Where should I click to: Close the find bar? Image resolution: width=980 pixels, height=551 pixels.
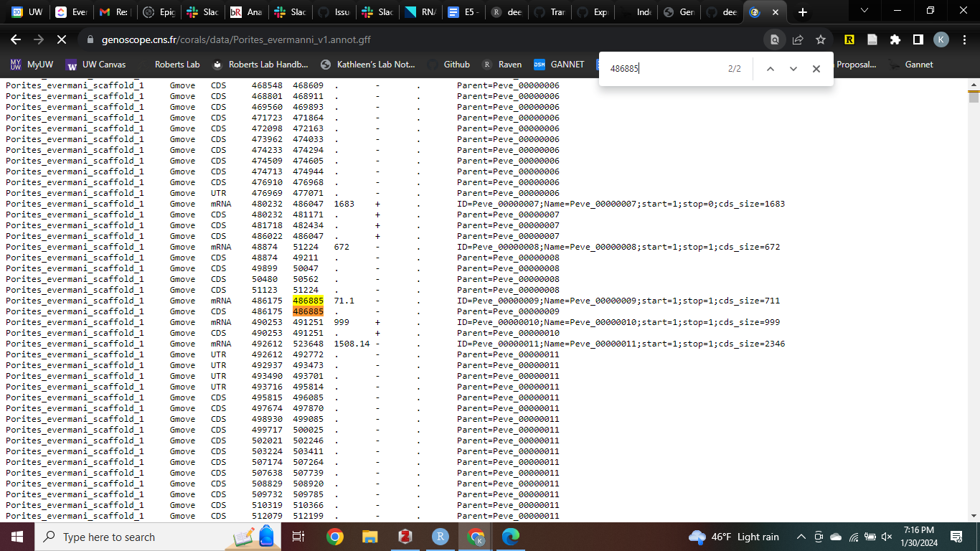pyautogui.click(x=816, y=69)
